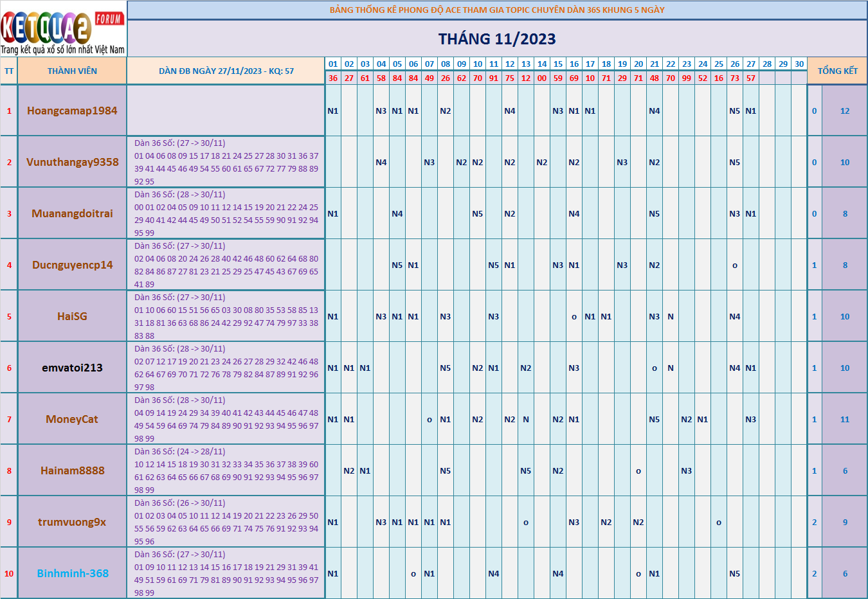Viewport: 868px width, 599px height.
Task: Open the Binhminh-368 member name
Action: pos(72,573)
